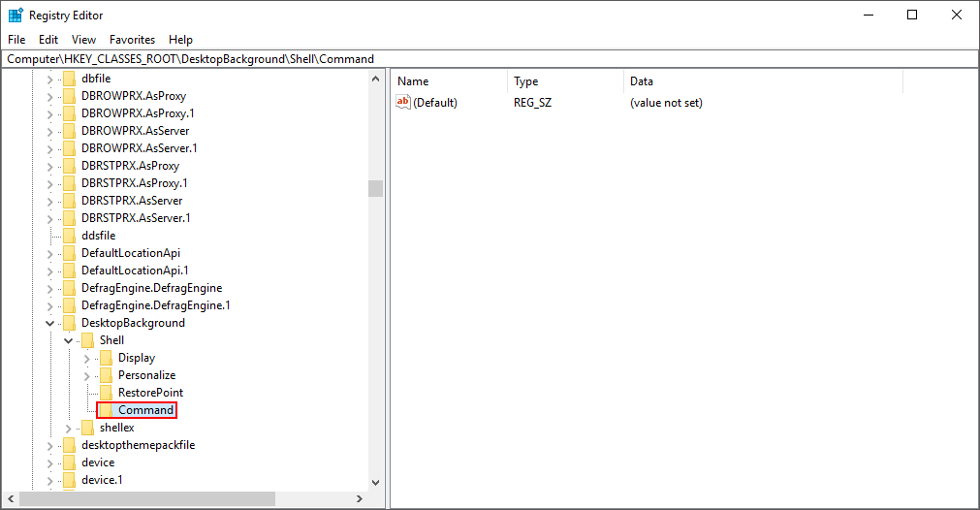Expand the DBROWPRX.AsProxy key
This screenshot has height=510, width=980.
50,97
